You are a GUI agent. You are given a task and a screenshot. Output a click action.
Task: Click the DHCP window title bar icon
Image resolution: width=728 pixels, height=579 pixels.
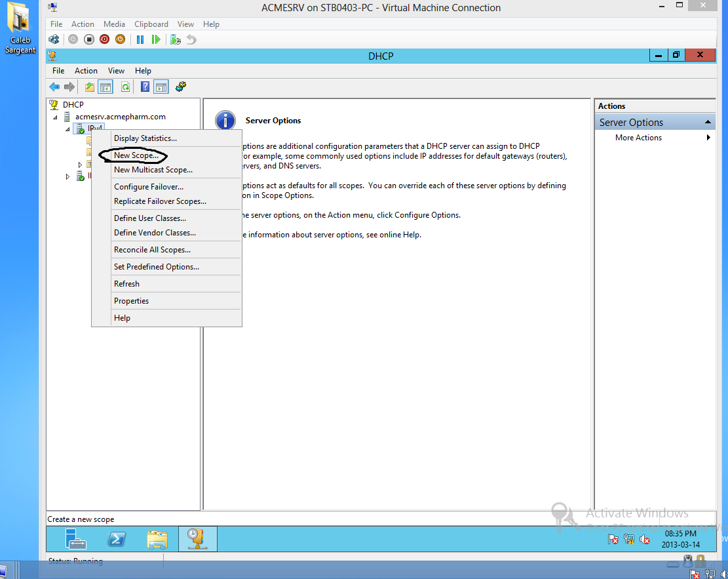point(52,56)
